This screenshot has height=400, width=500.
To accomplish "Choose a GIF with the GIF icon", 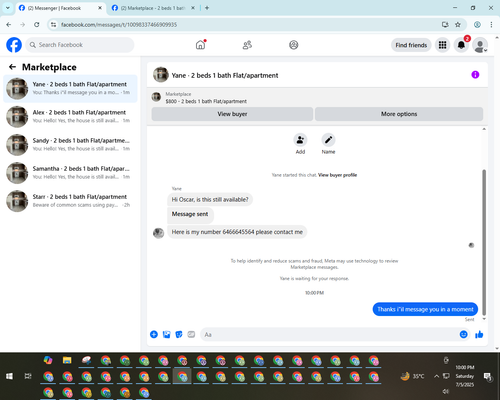I will pos(191,334).
